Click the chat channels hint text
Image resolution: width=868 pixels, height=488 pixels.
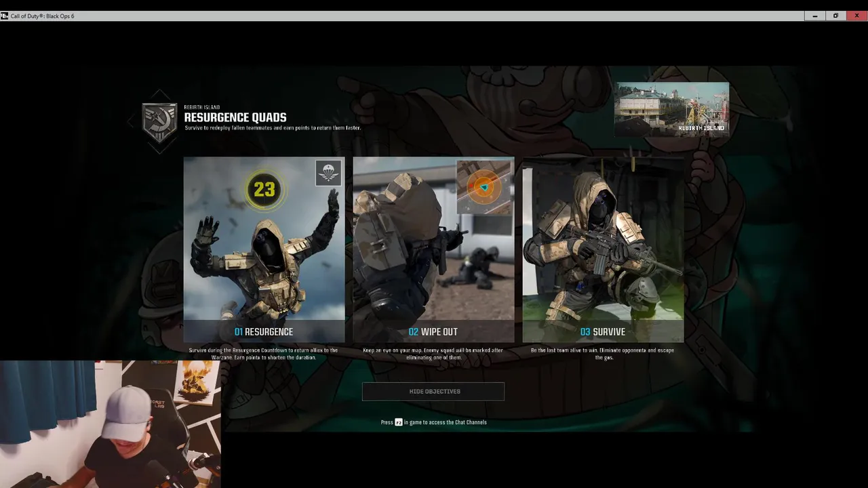click(x=433, y=422)
